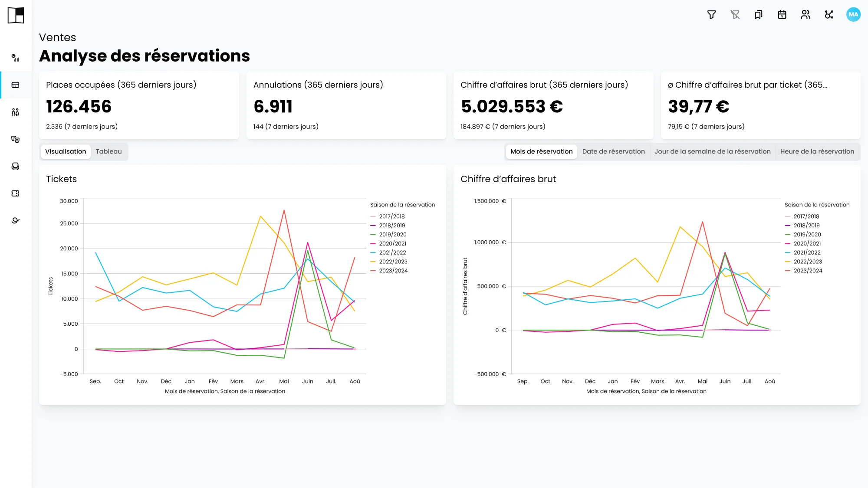This screenshot has height=488, width=868.
Task: Open the users group icon
Action: (x=806, y=15)
